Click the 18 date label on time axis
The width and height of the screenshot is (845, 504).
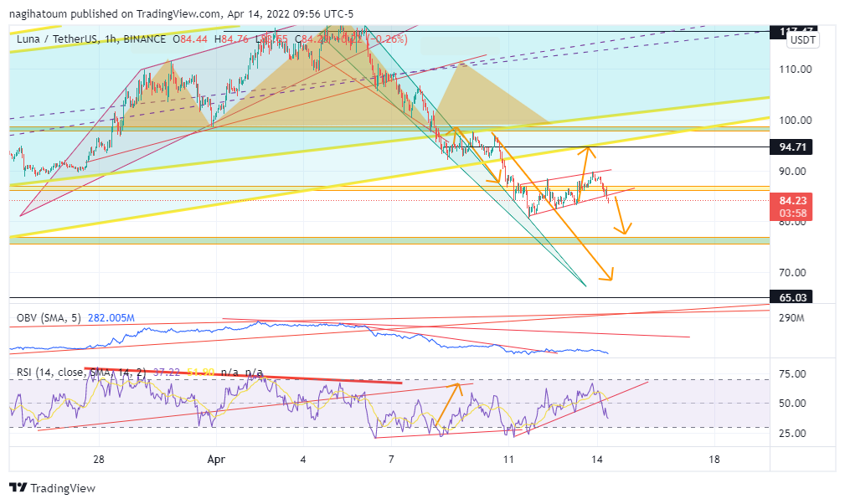point(714,460)
